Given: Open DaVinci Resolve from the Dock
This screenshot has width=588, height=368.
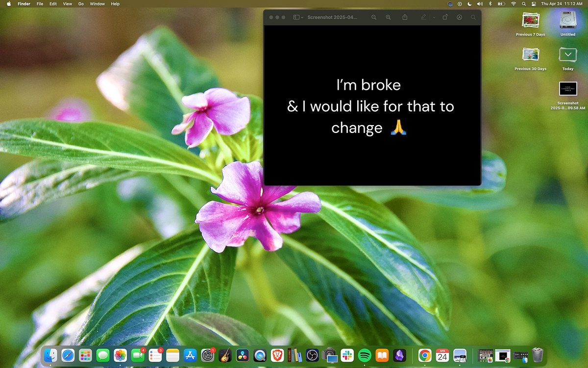Looking at the screenshot, I should tap(242, 355).
